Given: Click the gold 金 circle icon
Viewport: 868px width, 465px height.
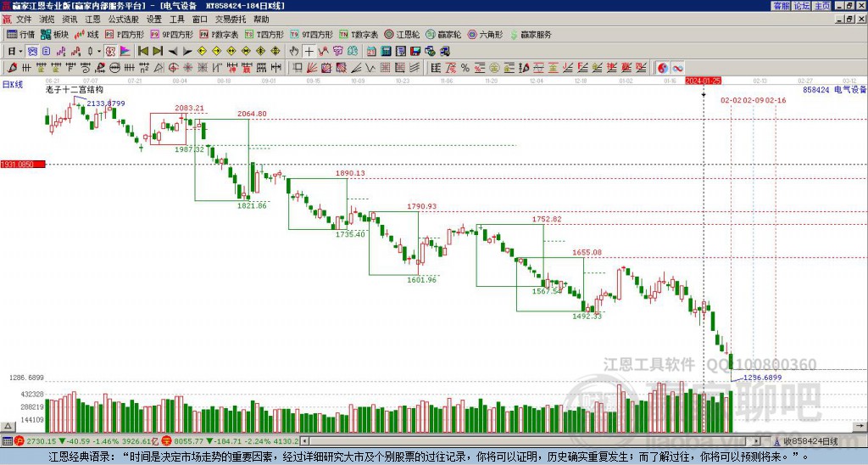Looking at the screenshot, I should click(x=494, y=68).
